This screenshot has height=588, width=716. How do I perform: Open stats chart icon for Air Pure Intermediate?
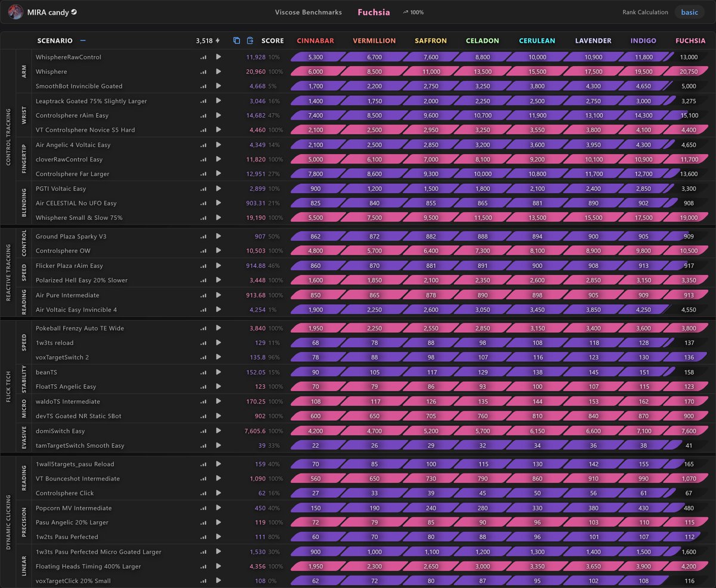[x=203, y=295]
